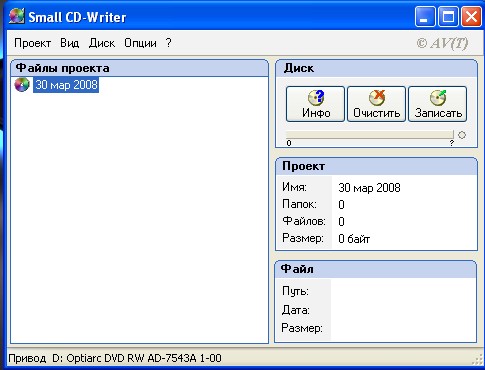Click the Проект panel header
This screenshot has height=370, width=485.
tap(376, 166)
